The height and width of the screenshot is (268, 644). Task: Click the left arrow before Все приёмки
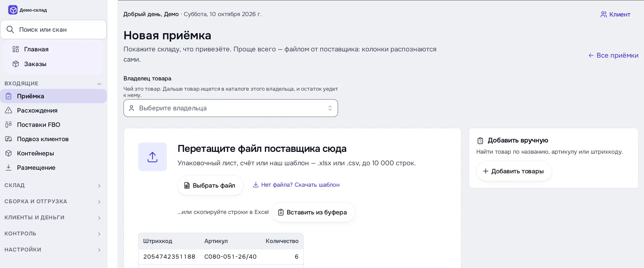(x=591, y=56)
